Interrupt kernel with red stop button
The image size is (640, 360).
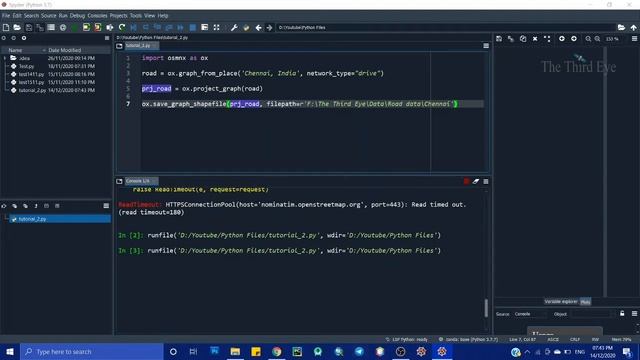tap(466, 181)
